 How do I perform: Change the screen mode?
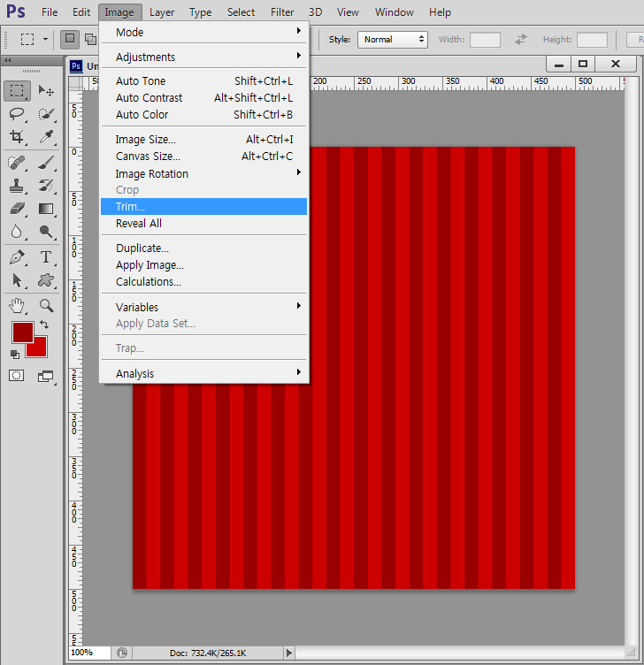46,376
